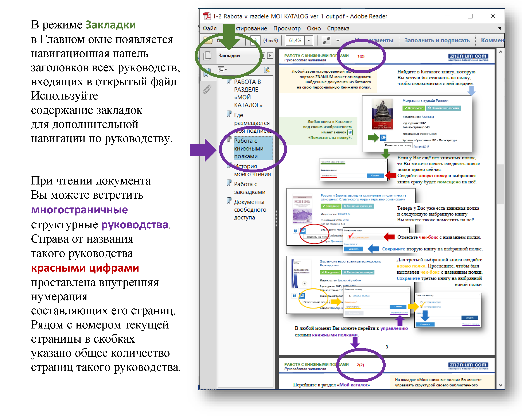The width and height of the screenshot is (522, 420).
Task: Click the Миграции в судьбе России title
Action: point(425,101)
